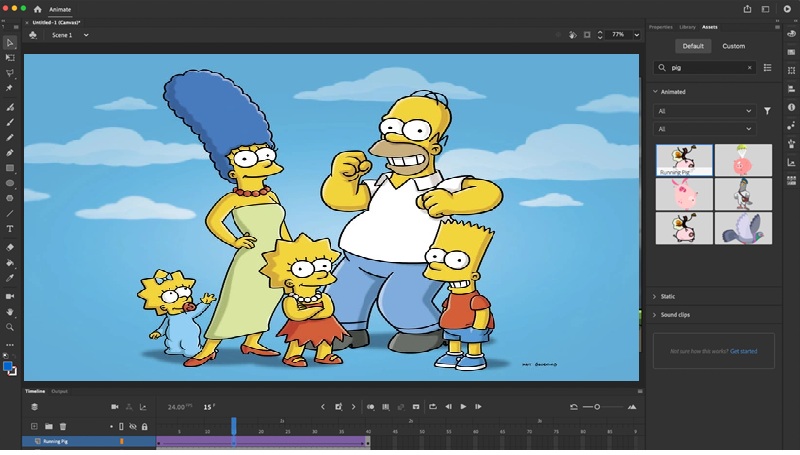The image size is (800, 455).
Task: Delete layer with the trash icon
Action: (x=63, y=426)
